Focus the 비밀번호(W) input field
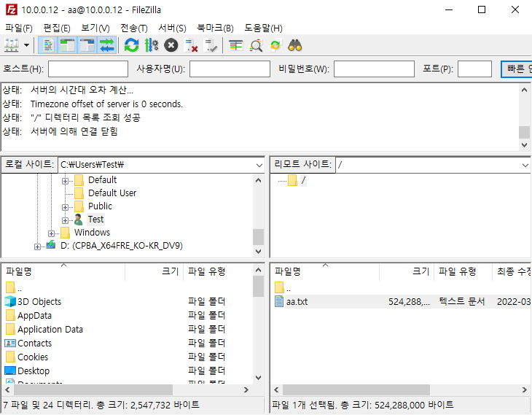Image resolution: width=532 pixels, height=415 pixels. [x=375, y=69]
